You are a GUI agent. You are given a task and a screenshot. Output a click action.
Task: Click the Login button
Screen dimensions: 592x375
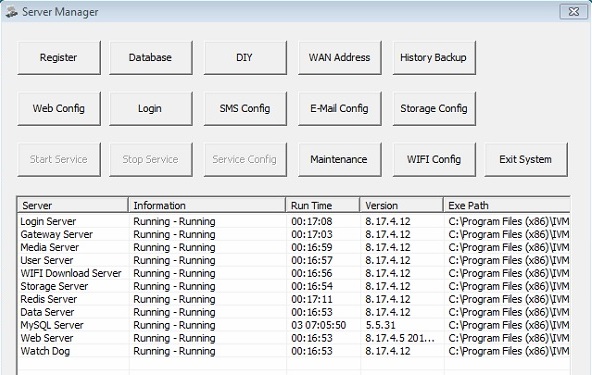(151, 108)
